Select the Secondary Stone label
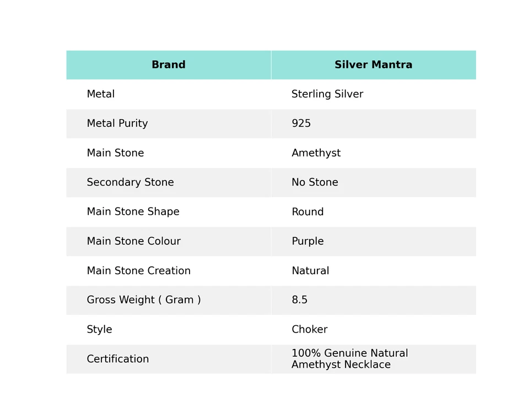The height and width of the screenshot is (420, 529). pyautogui.click(x=130, y=183)
